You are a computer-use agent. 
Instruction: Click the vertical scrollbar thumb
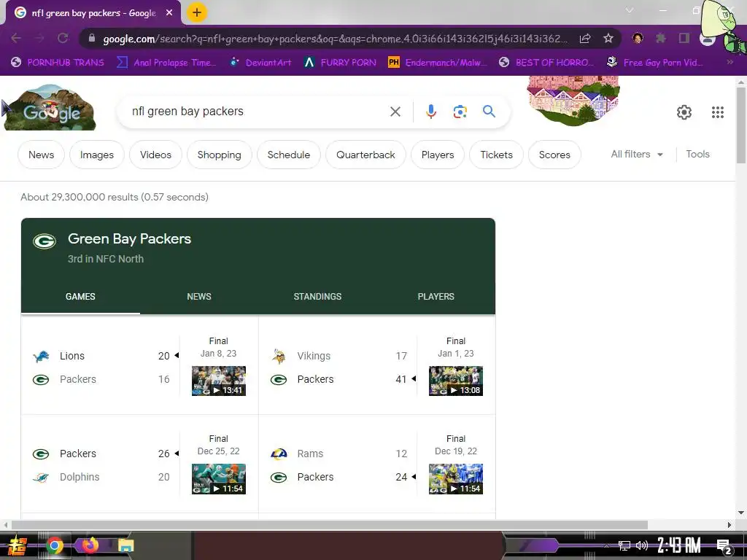pyautogui.click(x=741, y=125)
